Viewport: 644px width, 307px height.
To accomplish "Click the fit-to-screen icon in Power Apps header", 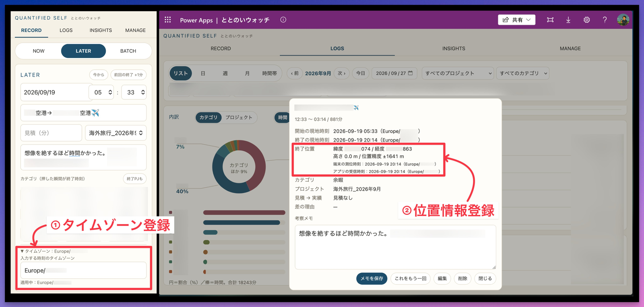I will pyautogui.click(x=550, y=20).
